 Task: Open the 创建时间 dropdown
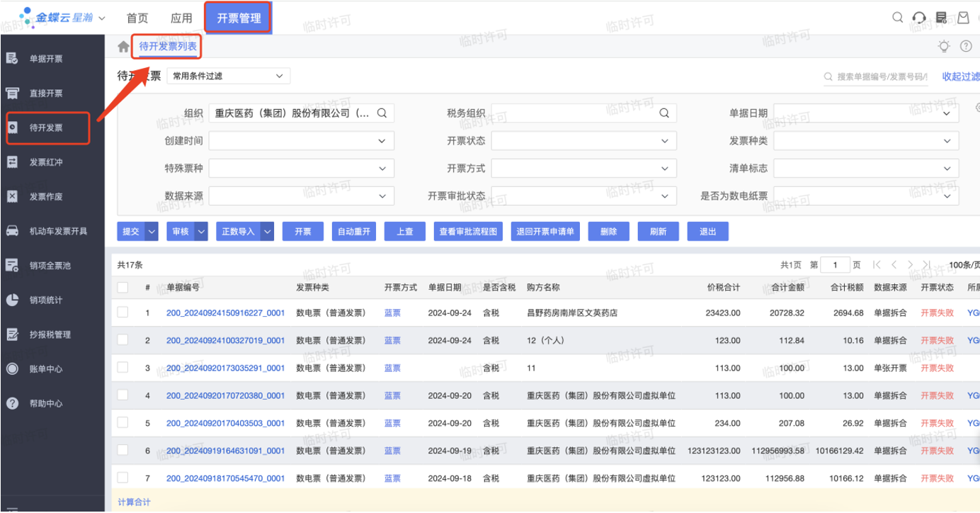coord(301,141)
